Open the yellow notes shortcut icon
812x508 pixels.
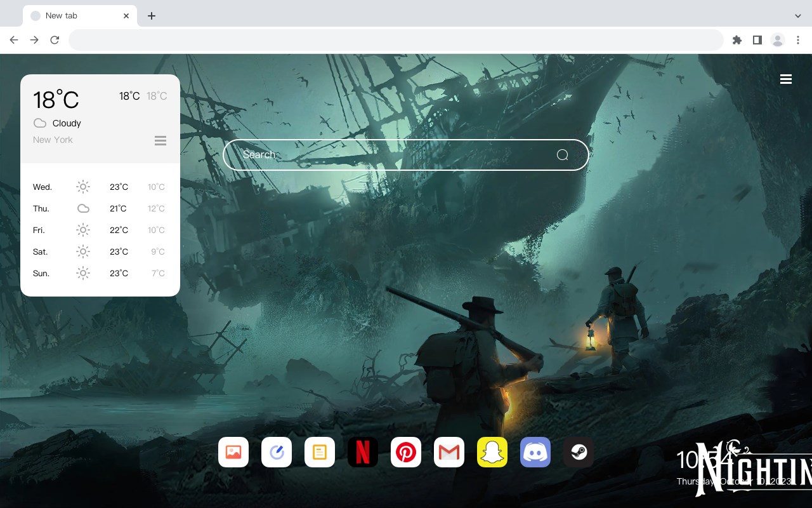coord(320,452)
